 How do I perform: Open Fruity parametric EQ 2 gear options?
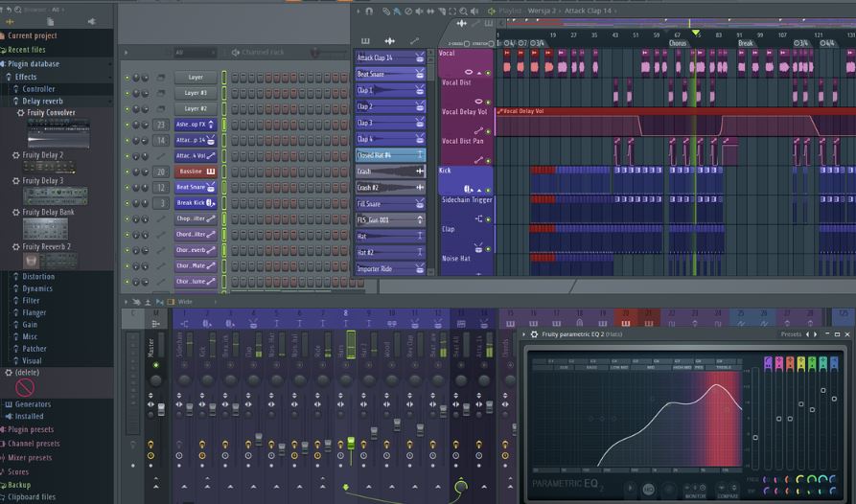pyautogui.click(x=535, y=334)
